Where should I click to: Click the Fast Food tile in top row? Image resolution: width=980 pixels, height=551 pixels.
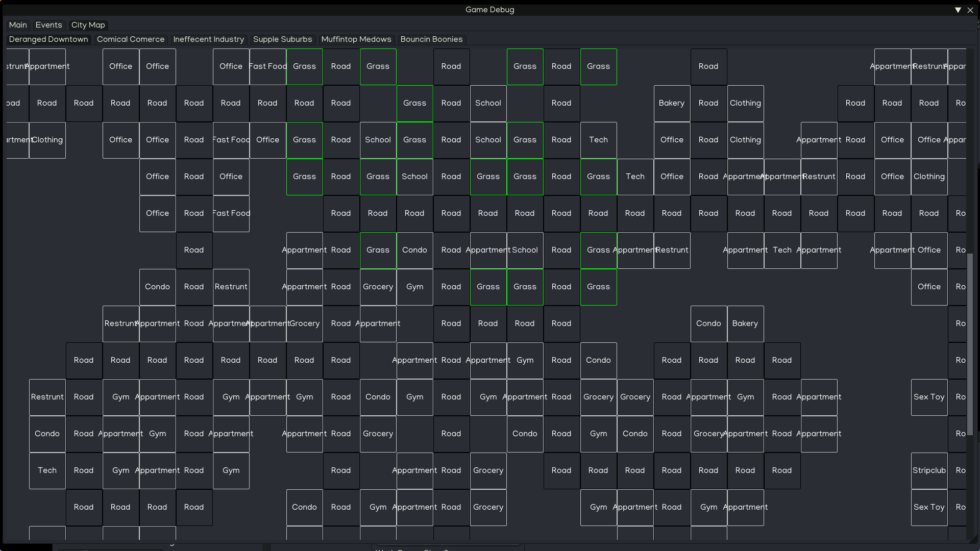point(267,66)
